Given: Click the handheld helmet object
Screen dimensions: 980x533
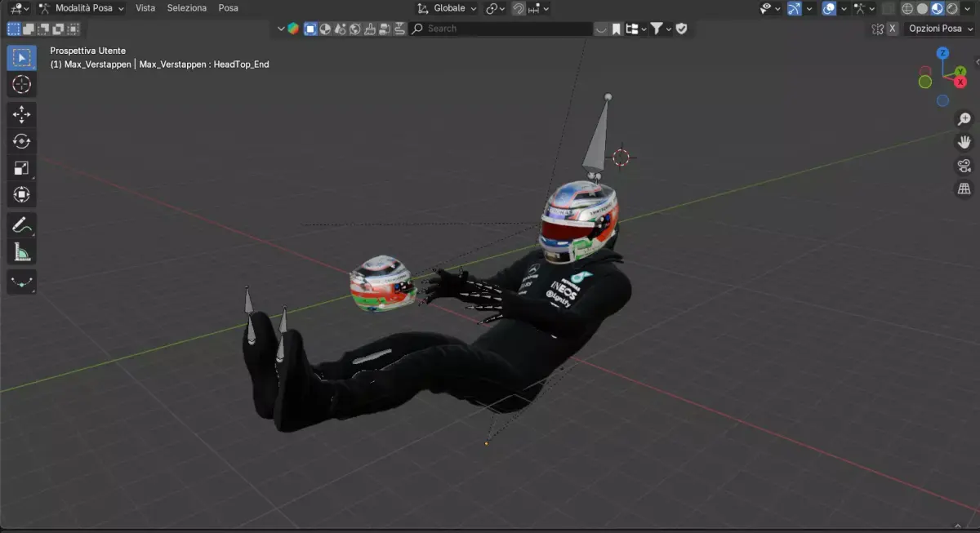Looking at the screenshot, I should [x=381, y=282].
